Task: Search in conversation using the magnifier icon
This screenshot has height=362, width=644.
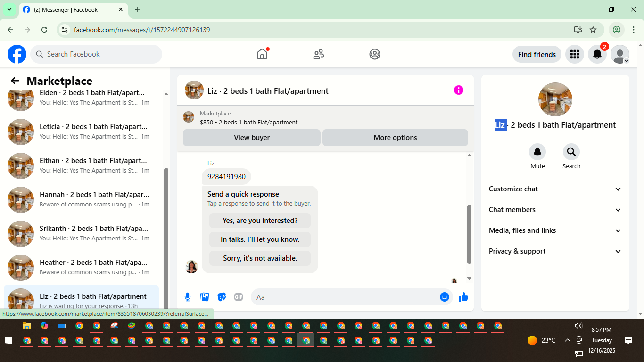Action: [571, 152]
